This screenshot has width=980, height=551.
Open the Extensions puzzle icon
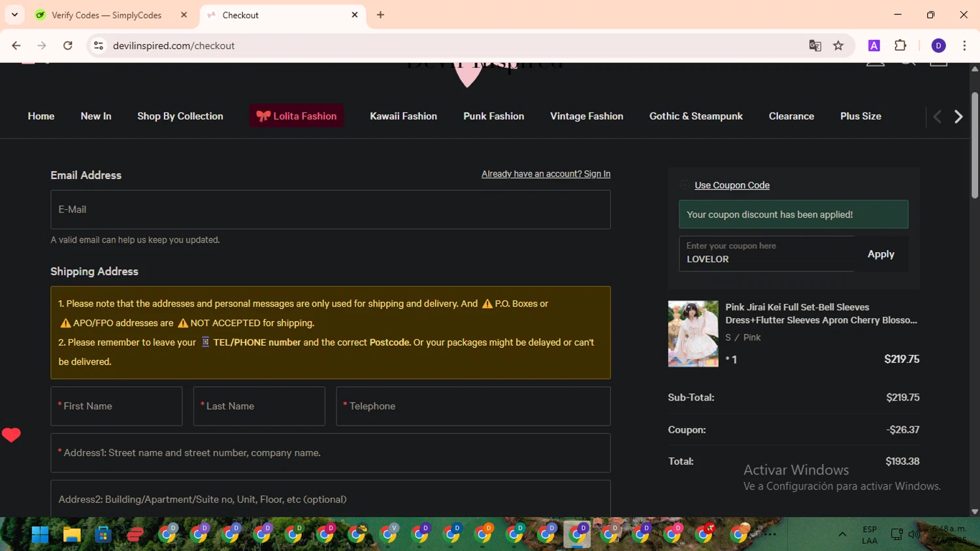point(900,46)
